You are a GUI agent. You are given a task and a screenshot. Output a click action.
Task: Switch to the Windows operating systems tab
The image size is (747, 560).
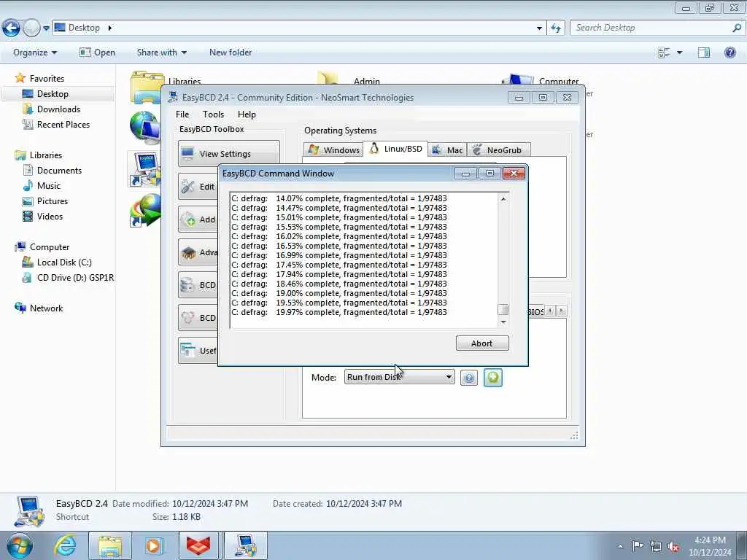coord(333,149)
